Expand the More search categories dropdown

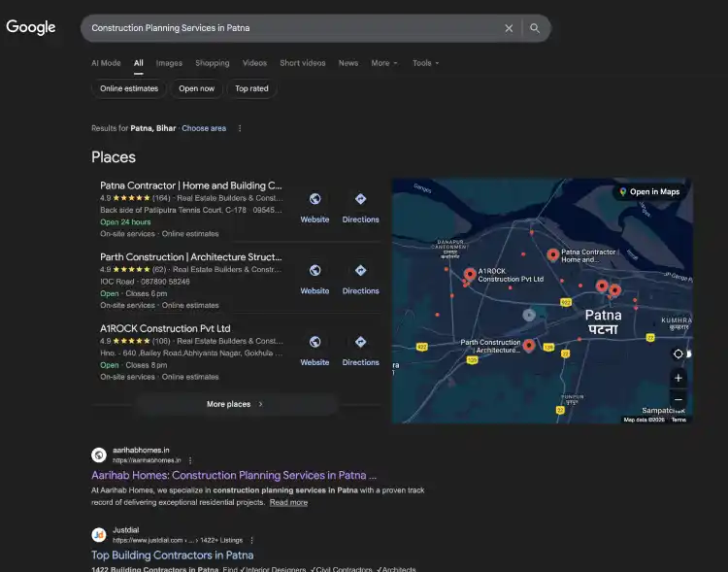pyautogui.click(x=383, y=63)
